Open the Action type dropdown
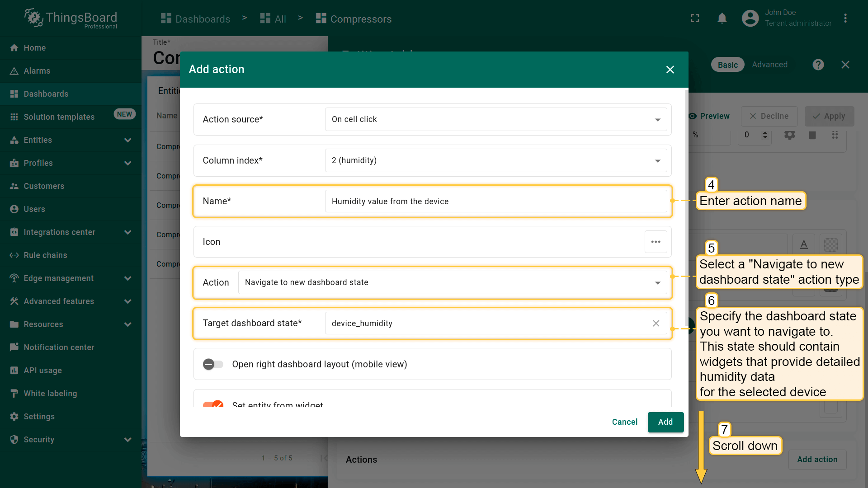Viewport: 868px width, 488px height. [x=452, y=282]
